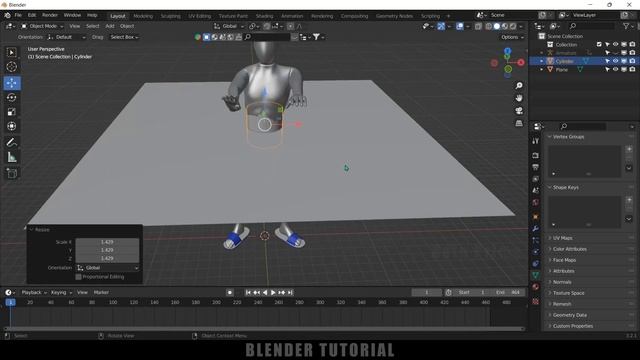Viewport: 640px width, 360px height.
Task: Select the Scale tool
Action: tap(11, 112)
